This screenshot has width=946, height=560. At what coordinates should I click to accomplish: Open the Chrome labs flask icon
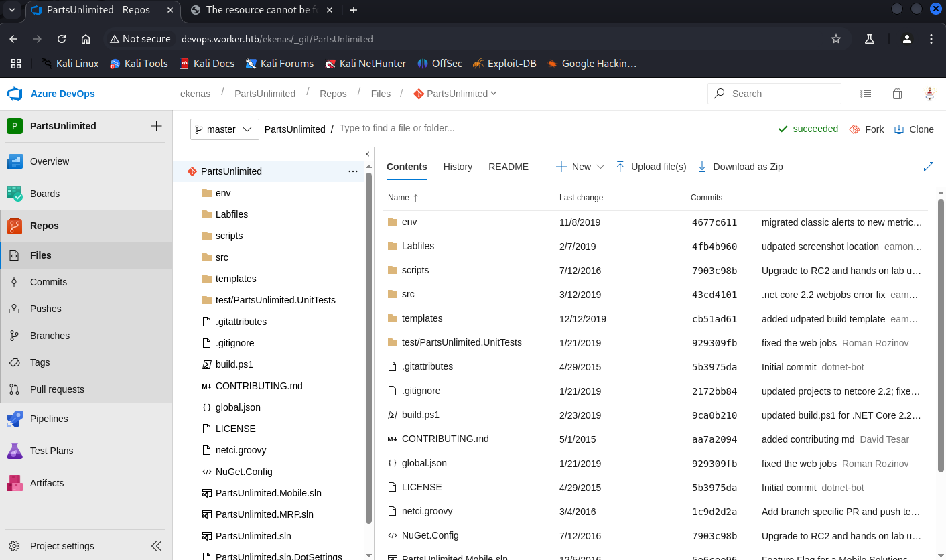click(x=870, y=39)
